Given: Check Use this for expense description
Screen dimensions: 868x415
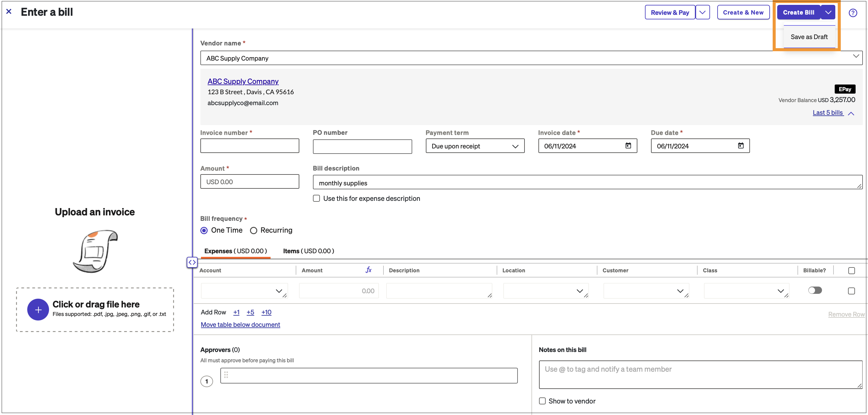Looking at the screenshot, I should 316,198.
